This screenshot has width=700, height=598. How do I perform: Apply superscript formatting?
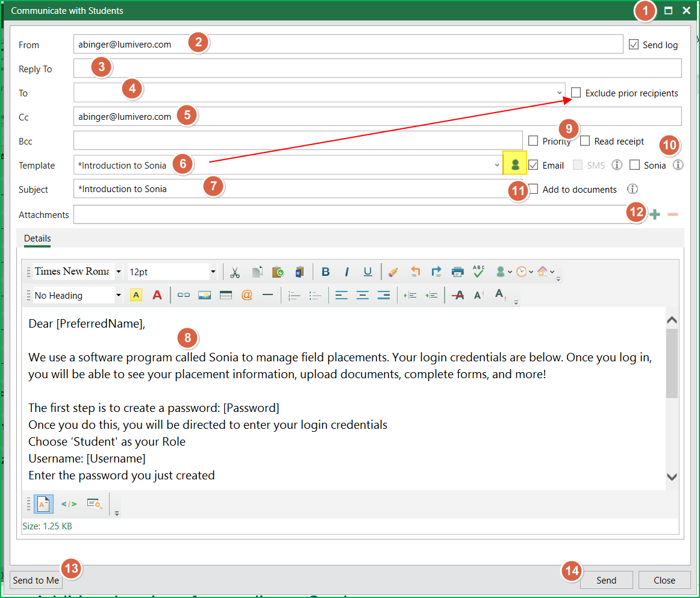pyautogui.click(x=479, y=295)
